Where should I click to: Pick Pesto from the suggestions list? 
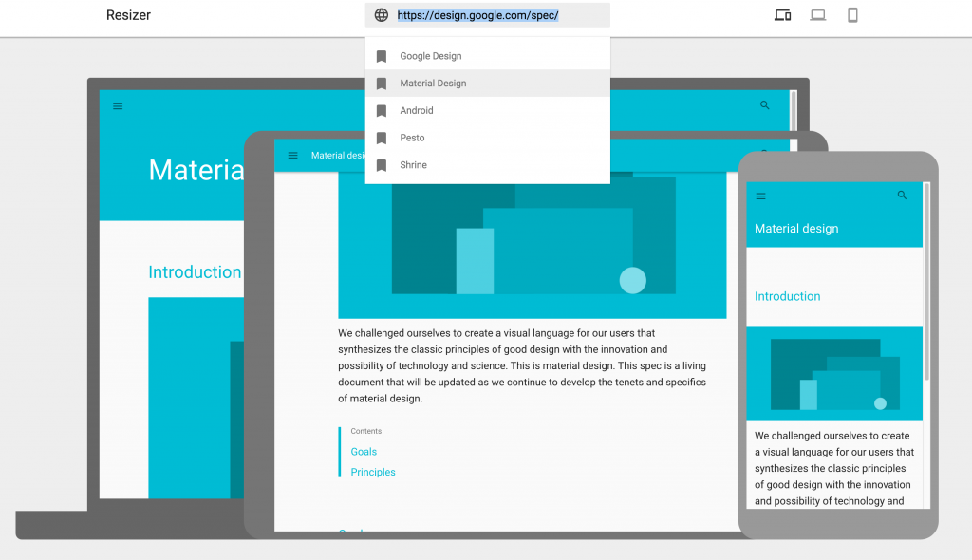[487, 138]
